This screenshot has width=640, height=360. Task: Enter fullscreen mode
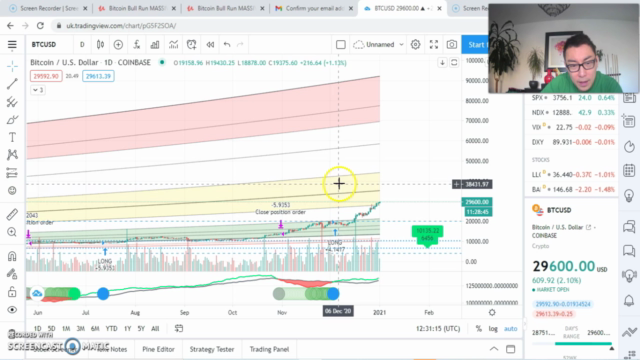[x=434, y=44]
